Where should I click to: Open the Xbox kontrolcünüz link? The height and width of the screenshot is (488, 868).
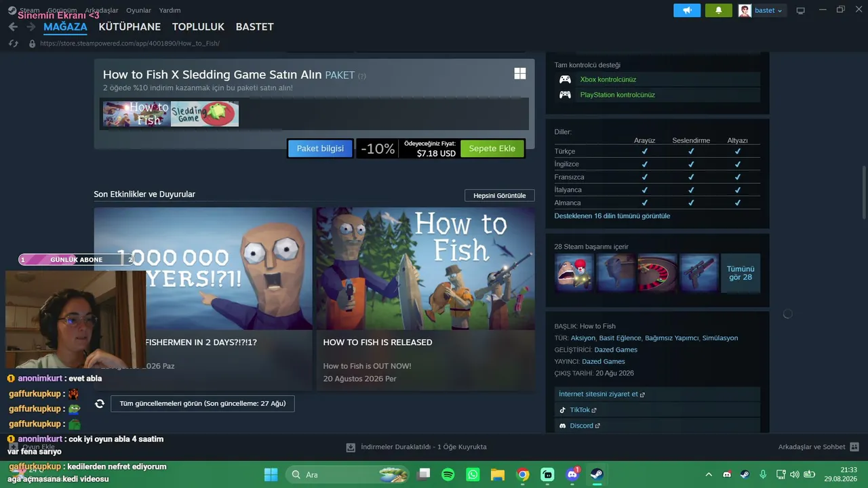click(608, 79)
